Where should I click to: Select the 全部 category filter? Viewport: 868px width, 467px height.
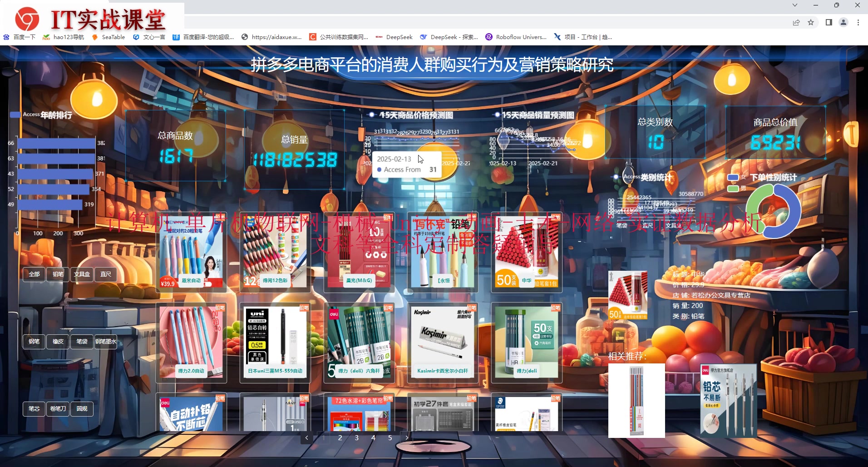pos(34,274)
